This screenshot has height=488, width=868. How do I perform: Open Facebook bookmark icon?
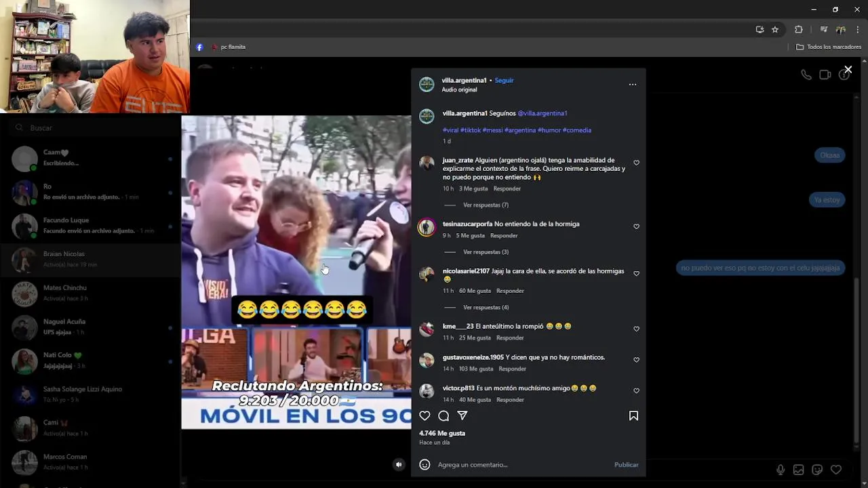coord(199,47)
